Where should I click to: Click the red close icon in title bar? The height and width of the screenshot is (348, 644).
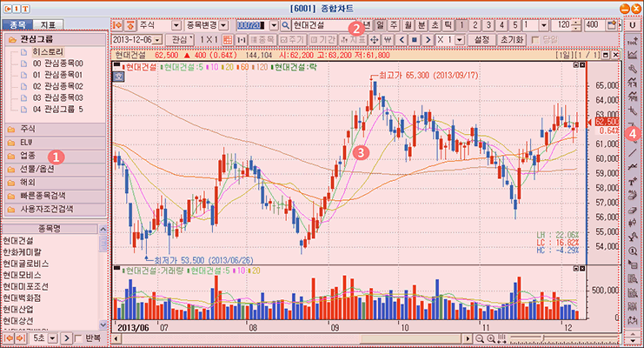pos(635,8)
